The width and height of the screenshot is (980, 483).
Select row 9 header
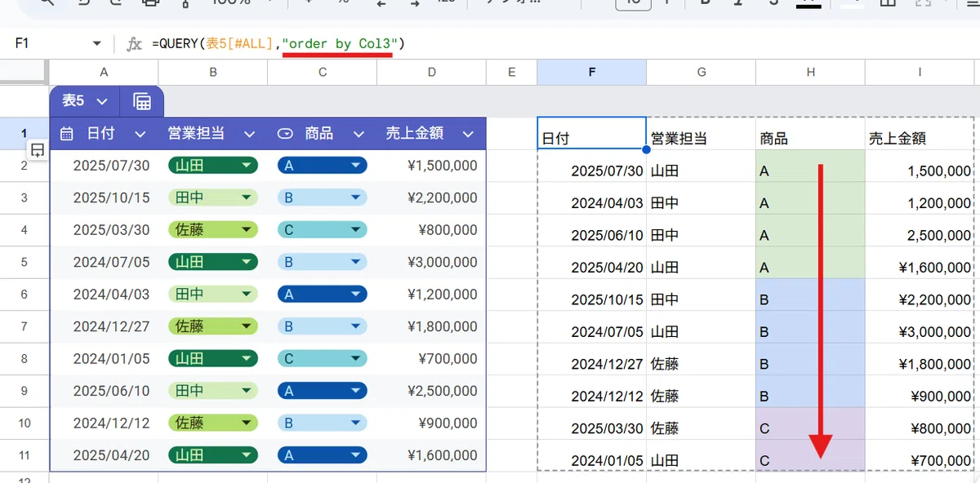pyautogui.click(x=24, y=391)
